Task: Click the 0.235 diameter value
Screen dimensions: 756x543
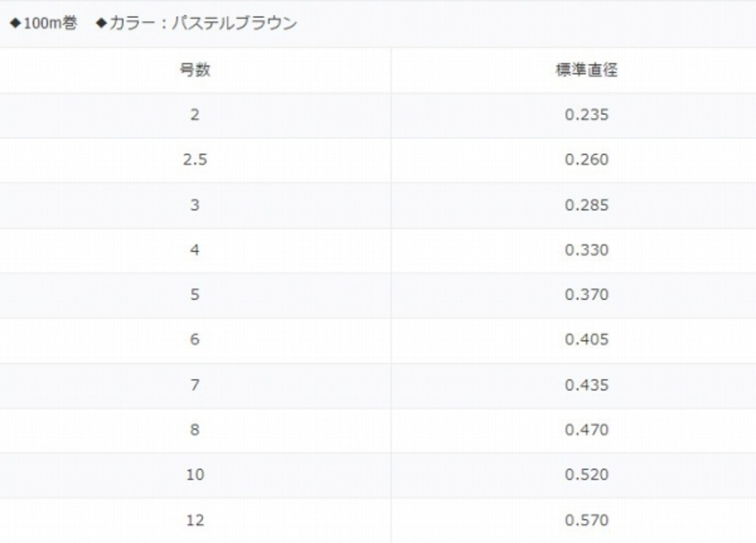Action: [586, 115]
